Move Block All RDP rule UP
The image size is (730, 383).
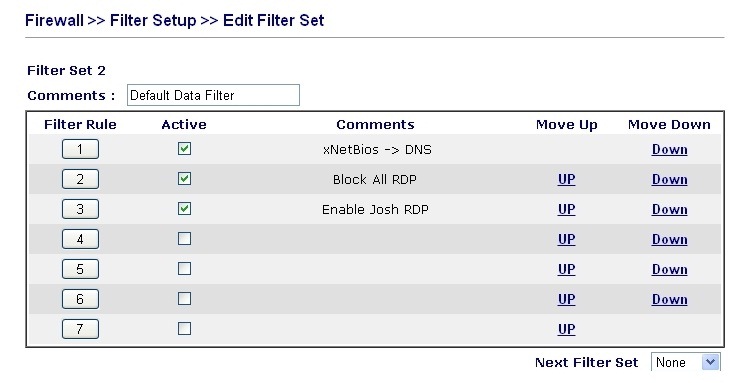567,179
